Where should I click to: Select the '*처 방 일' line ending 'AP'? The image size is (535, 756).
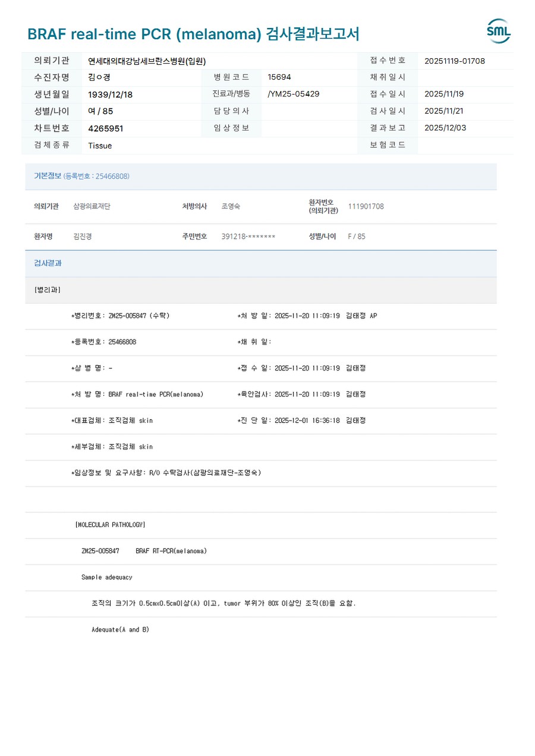coord(307,316)
